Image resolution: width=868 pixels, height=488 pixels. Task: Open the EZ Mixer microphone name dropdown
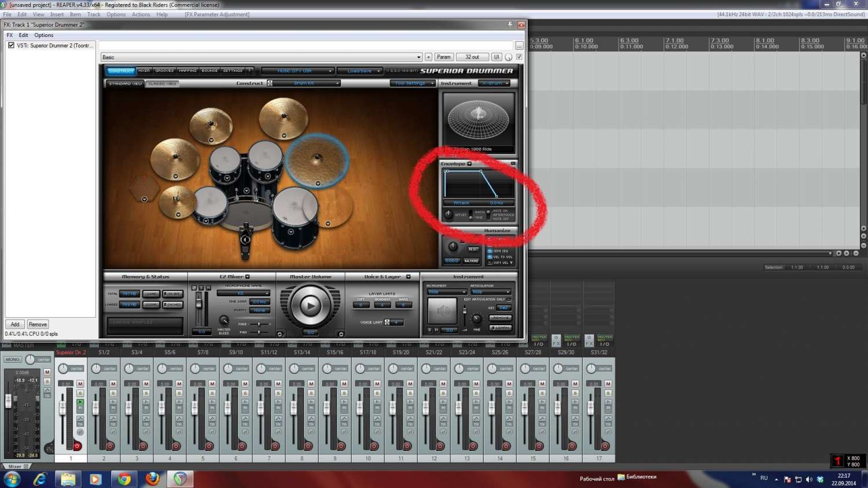click(244, 293)
